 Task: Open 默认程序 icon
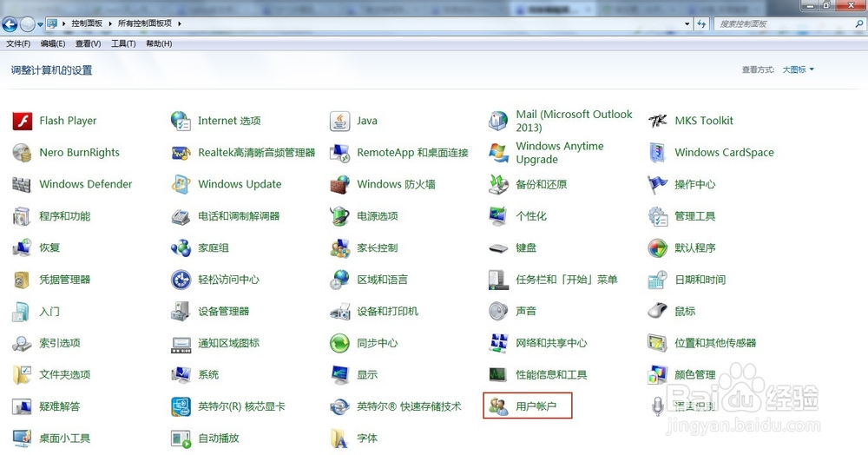658,248
